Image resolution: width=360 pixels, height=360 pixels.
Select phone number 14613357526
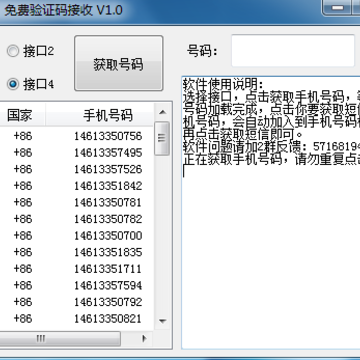tap(108, 169)
